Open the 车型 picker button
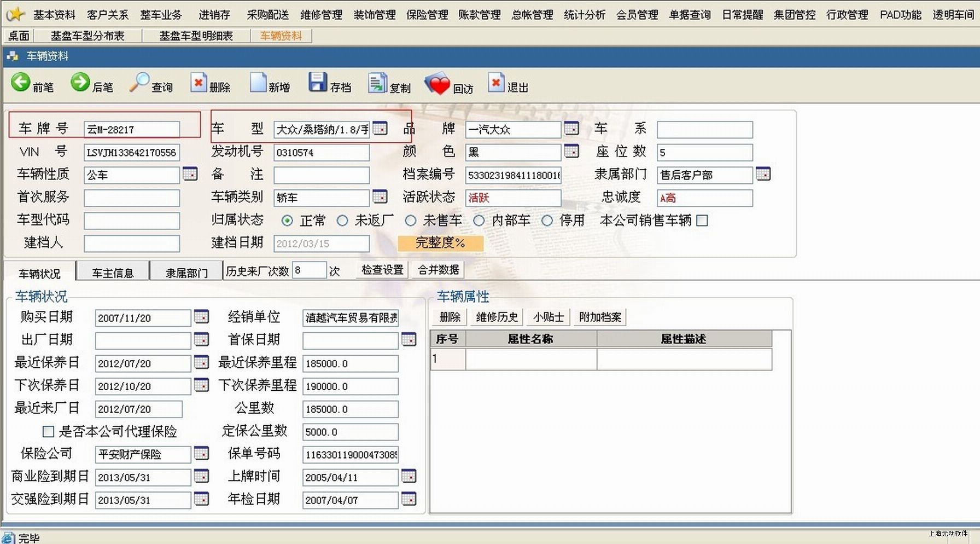Screen dimensions: 980x544 (x=380, y=129)
